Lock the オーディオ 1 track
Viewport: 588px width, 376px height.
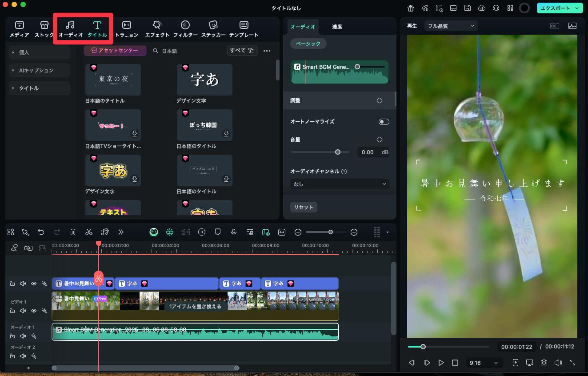(12, 336)
